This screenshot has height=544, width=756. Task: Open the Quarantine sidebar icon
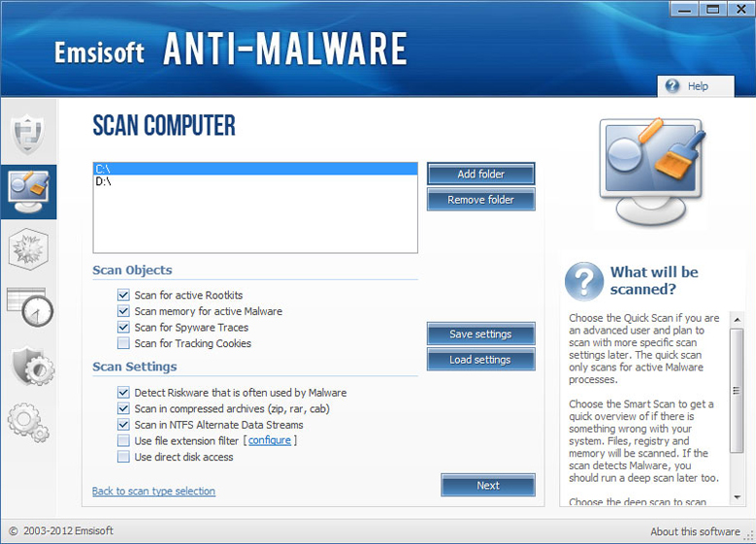tap(28, 250)
